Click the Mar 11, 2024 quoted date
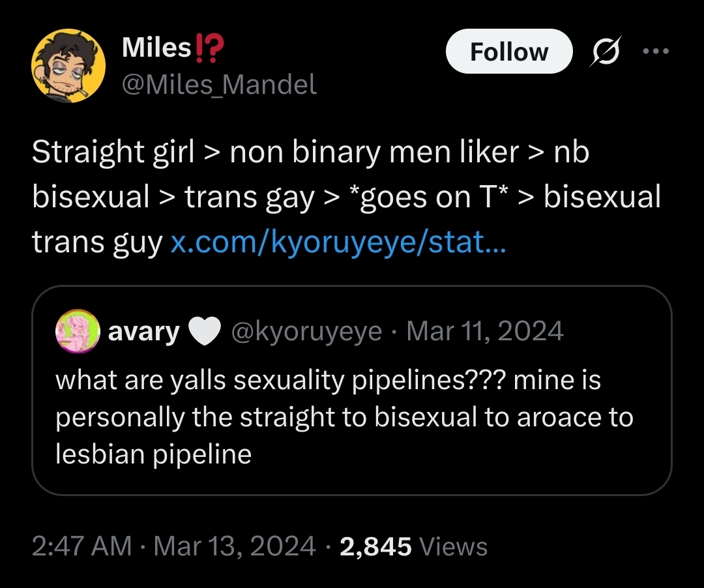The width and height of the screenshot is (704, 588). 484,331
